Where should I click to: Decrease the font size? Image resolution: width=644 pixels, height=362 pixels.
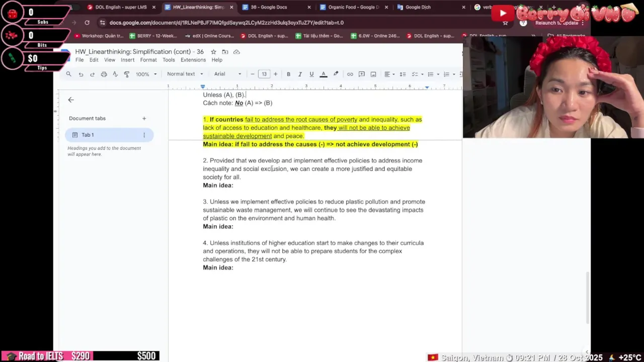coord(253,74)
